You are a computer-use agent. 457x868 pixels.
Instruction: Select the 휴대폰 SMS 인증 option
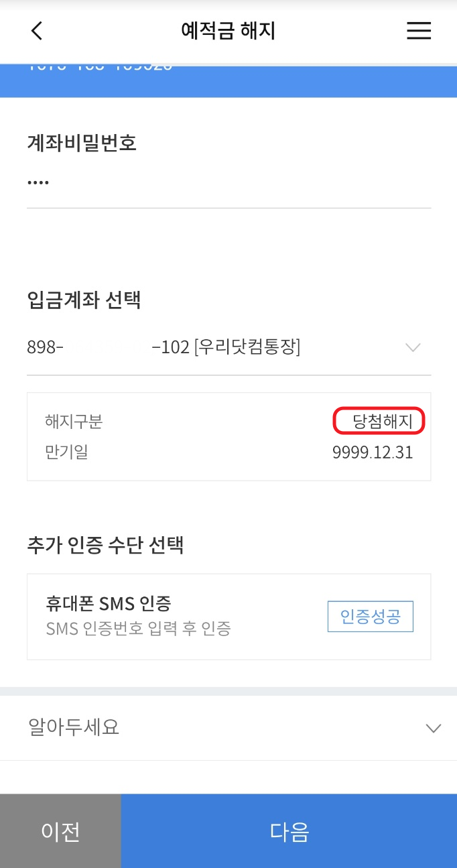click(228, 617)
